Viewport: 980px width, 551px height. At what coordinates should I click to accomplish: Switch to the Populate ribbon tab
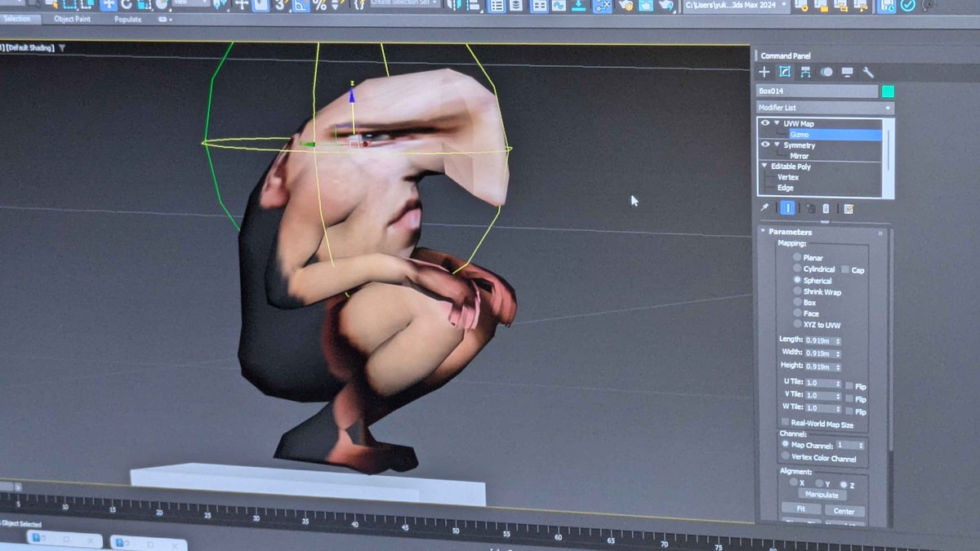[x=127, y=19]
